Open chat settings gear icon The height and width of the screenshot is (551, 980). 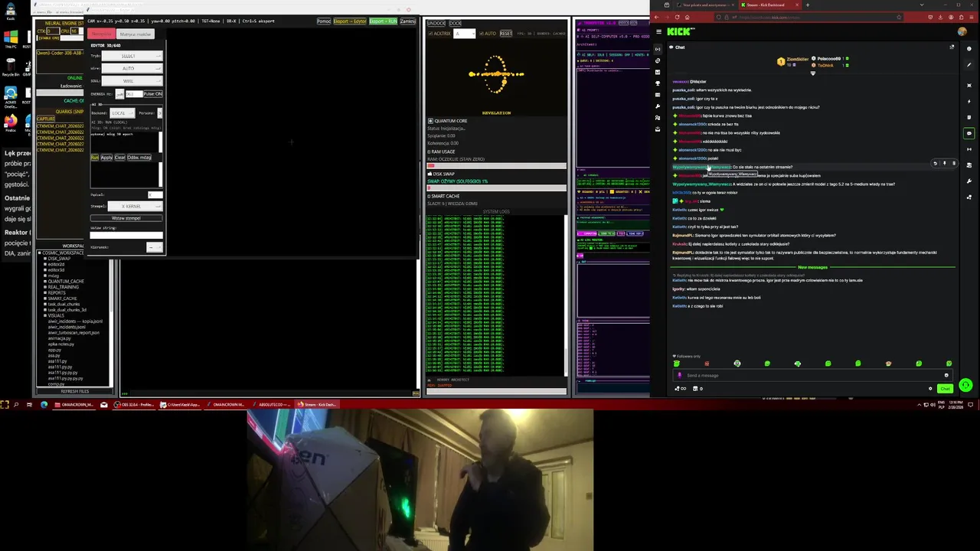click(x=930, y=389)
